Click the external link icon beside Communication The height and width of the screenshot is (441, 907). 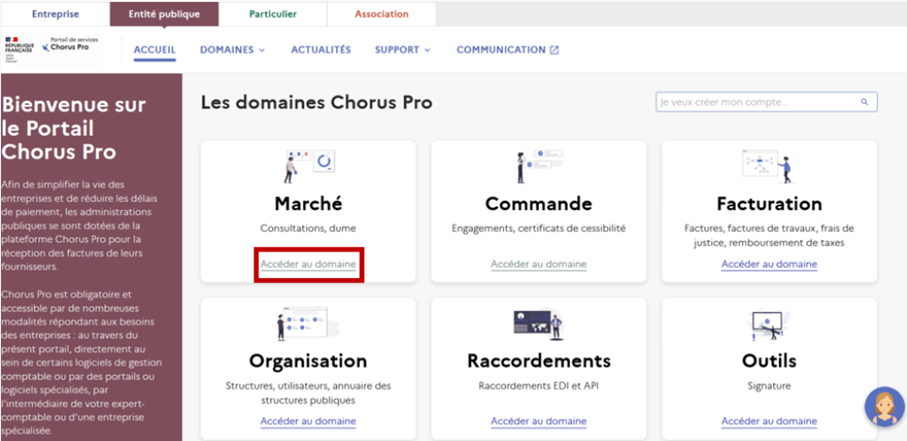point(554,50)
